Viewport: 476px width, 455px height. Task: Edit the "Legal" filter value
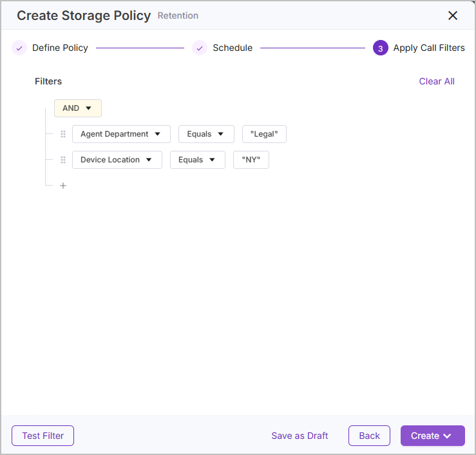click(x=264, y=134)
